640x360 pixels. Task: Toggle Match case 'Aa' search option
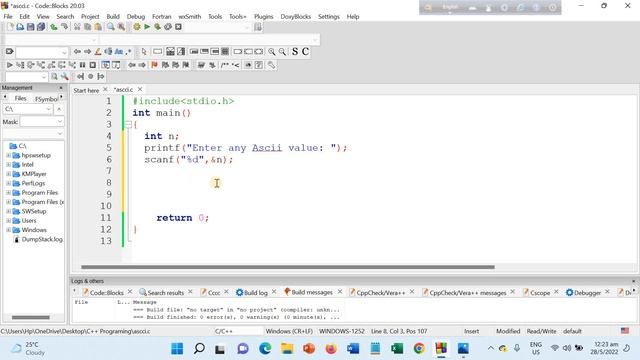coord(119,52)
